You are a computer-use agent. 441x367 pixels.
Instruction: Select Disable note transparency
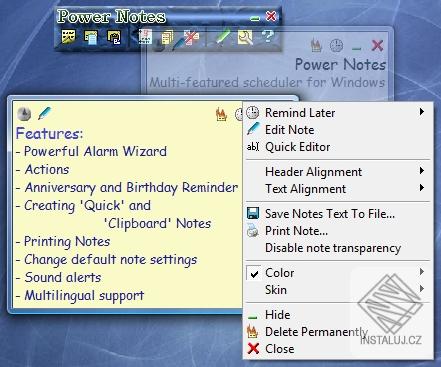pyautogui.click(x=338, y=248)
